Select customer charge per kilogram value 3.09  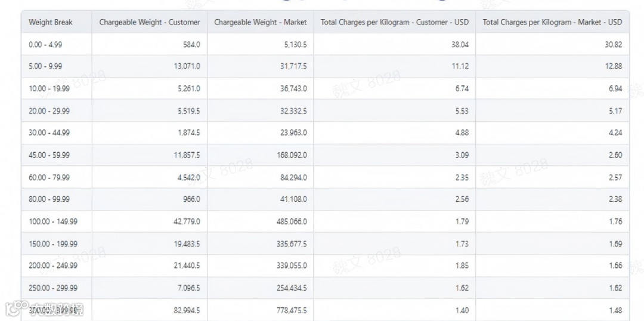click(462, 155)
